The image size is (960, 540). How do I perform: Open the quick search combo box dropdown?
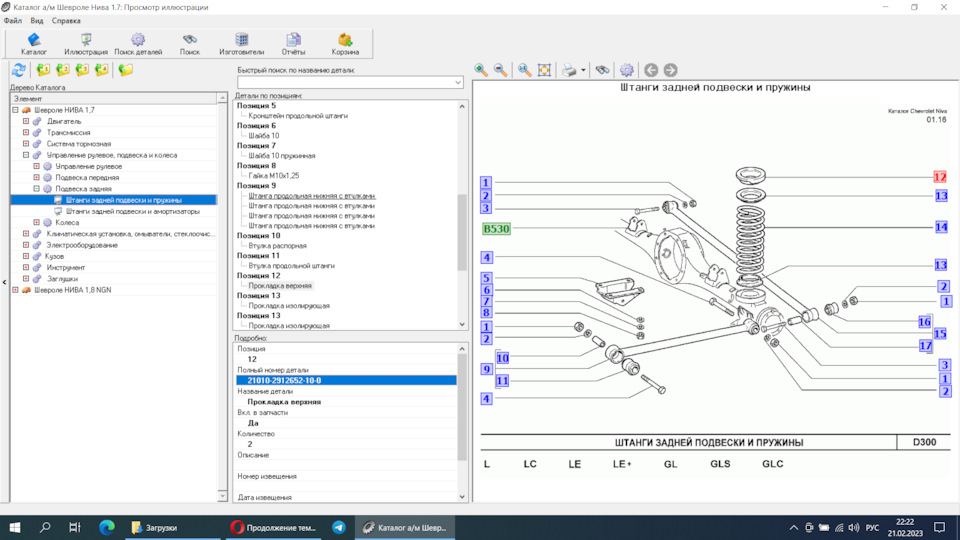click(457, 82)
